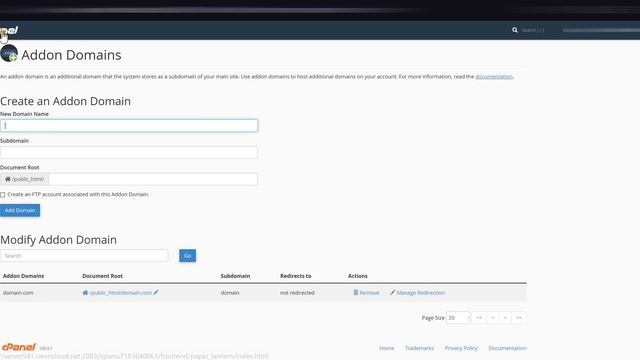Screen dimensions: 640x360
Task: Go to the last page of results
Action: [x=519, y=318]
